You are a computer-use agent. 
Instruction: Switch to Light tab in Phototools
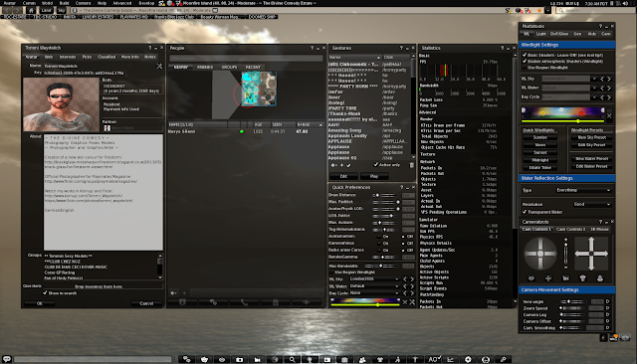pyautogui.click(x=541, y=34)
